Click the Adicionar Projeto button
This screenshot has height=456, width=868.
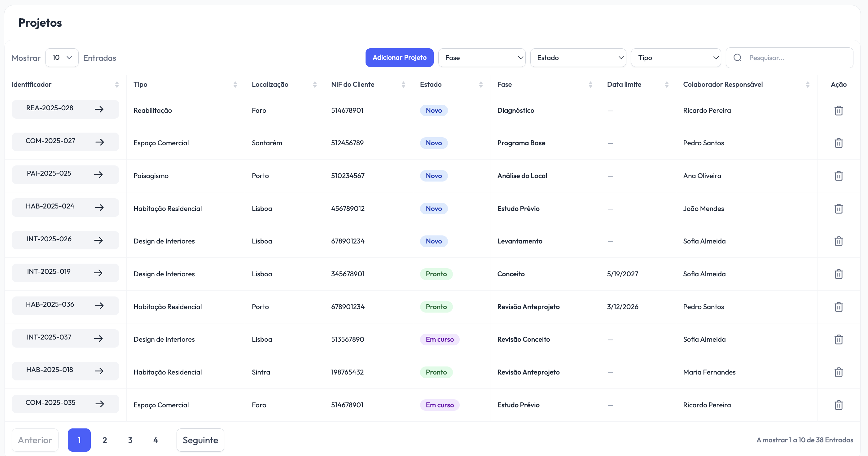pyautogui.click(x=399, y=58)
